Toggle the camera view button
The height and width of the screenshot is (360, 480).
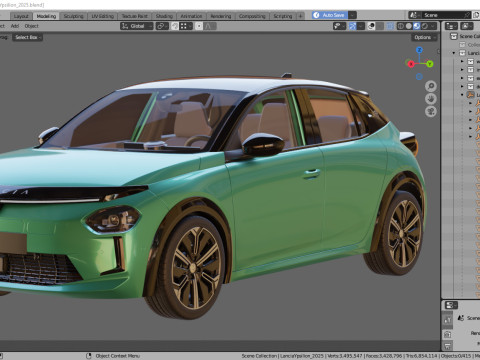(x=431, y=112)
